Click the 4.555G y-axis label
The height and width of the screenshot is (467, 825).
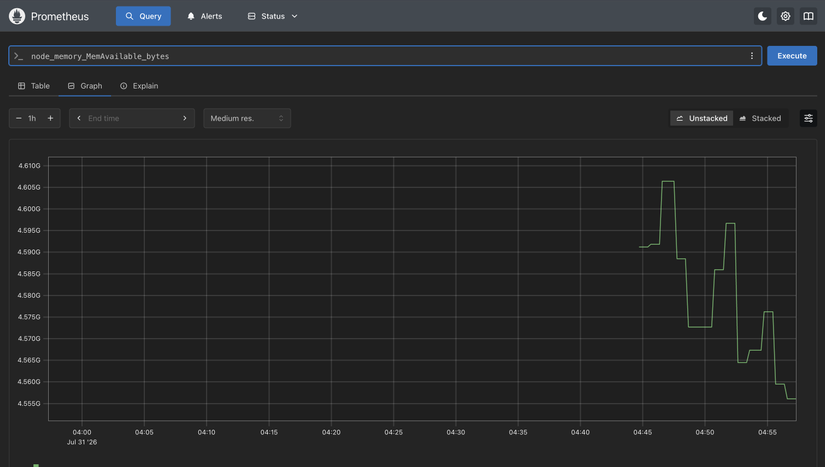pyautogui.click(x=29, y=403)
